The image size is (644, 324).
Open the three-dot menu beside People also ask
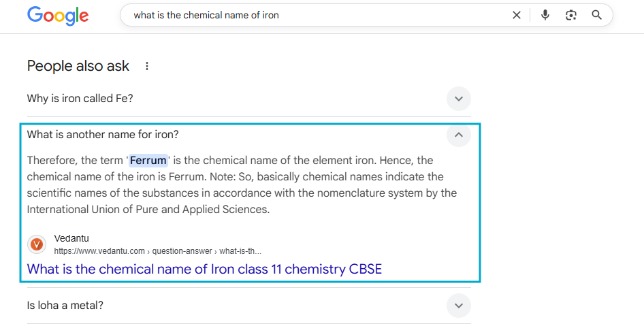[x=147, y=66]
